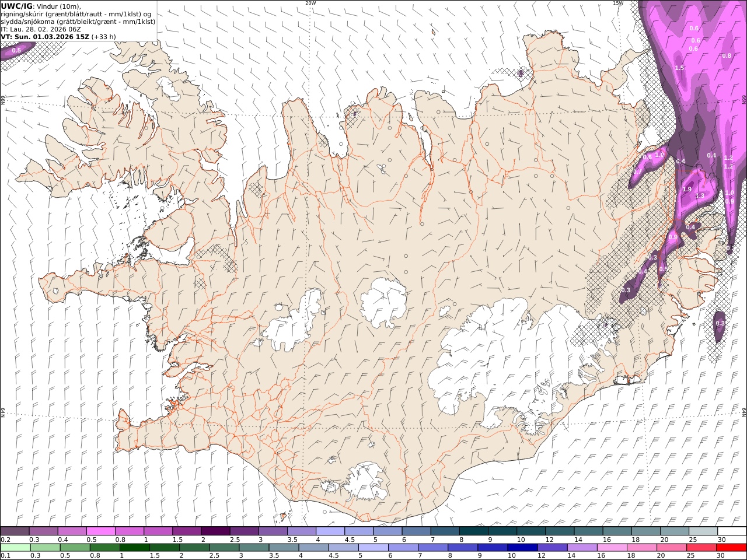Pick the upper legend swatch labeled 14

click(588, 531)
